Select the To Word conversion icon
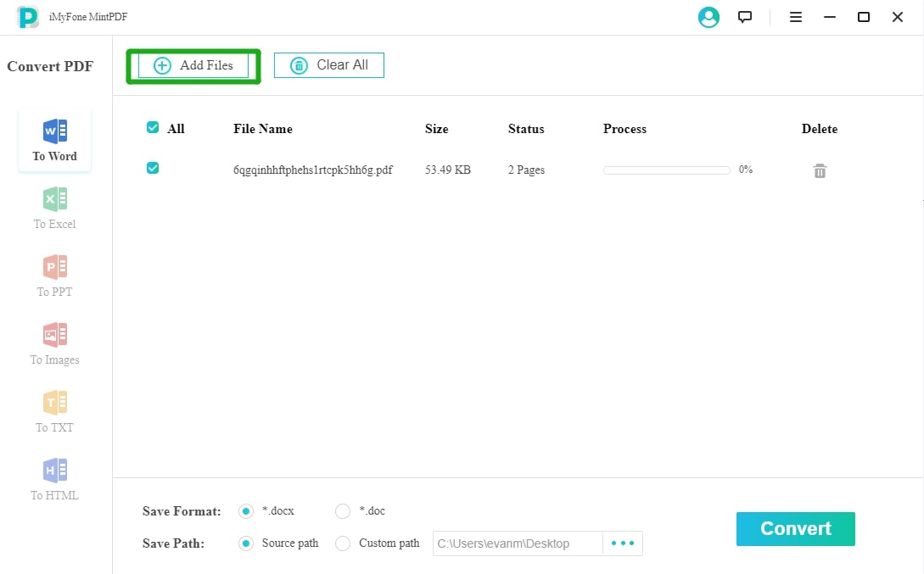This screenshot has width=924, height=574. click(x=55, y=132)
